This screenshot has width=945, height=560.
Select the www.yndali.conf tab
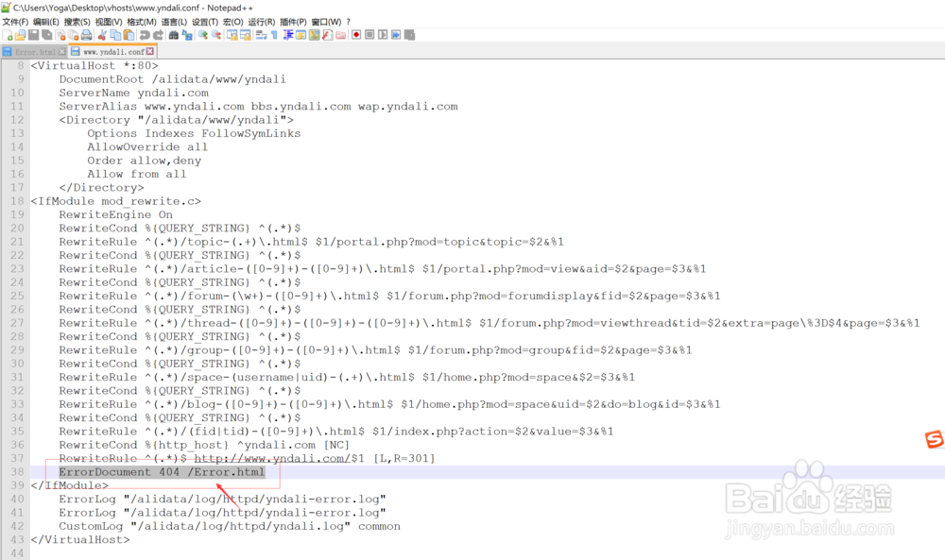[x=114, y=52]
